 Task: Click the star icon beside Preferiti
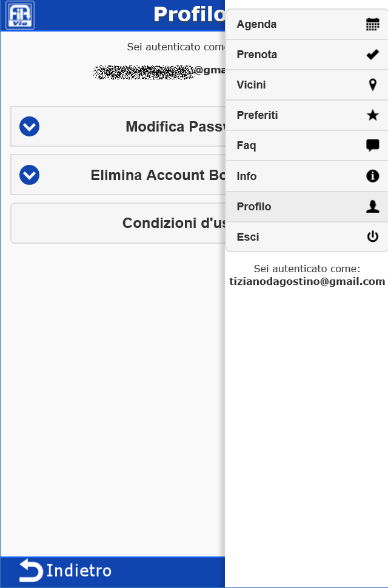pyautogui.click(x=373, y=115)
